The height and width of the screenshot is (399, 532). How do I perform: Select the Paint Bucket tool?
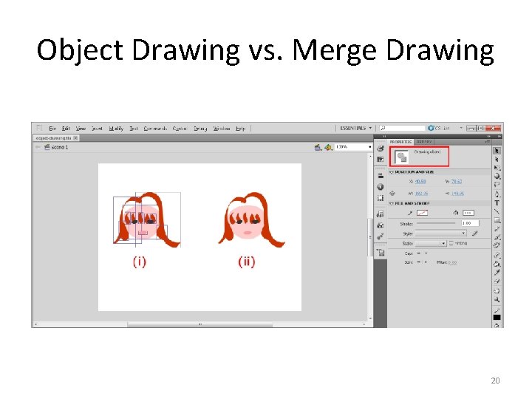[x=497, y=264]
